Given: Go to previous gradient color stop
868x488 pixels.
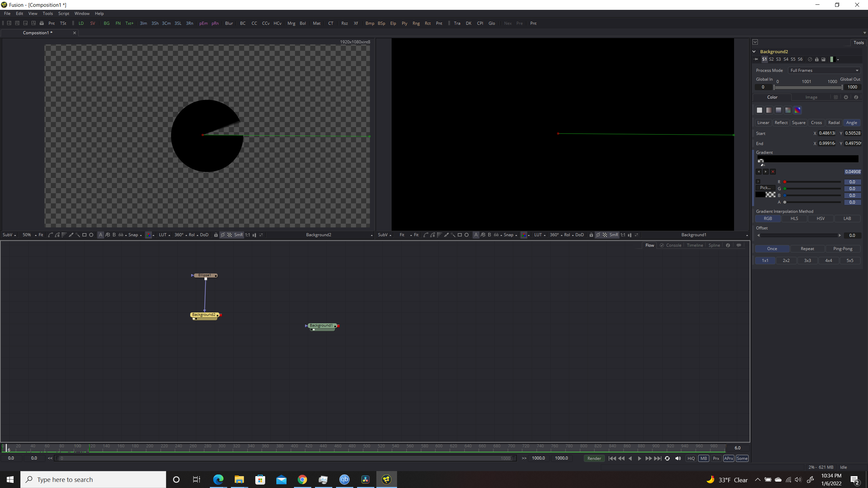Looking at the screenshot, I should tap(759, 172).
